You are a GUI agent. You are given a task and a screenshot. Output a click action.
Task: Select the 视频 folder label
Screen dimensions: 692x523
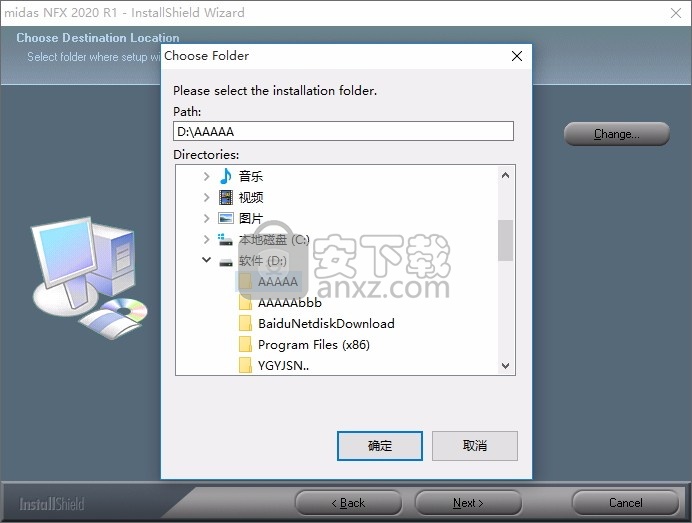[x=251, y=197]
